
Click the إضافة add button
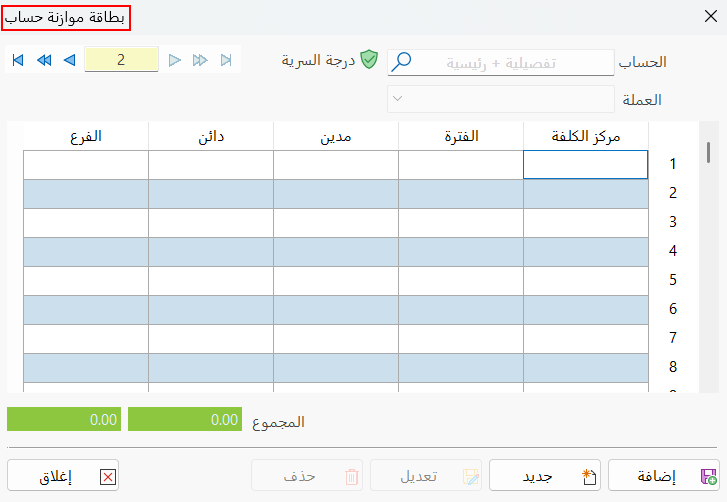[x=664, y=475]
